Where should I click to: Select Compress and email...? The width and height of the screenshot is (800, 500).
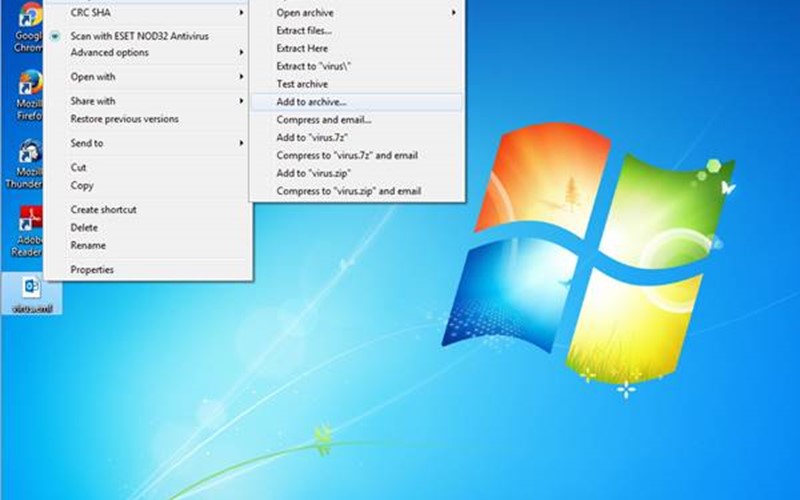pyautogui.click(x=357, y=120)
